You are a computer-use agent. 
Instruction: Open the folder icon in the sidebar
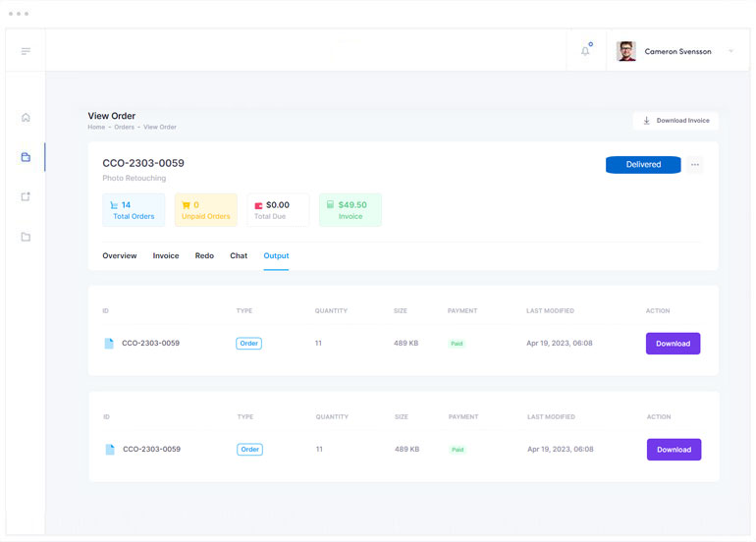(26, 237)
